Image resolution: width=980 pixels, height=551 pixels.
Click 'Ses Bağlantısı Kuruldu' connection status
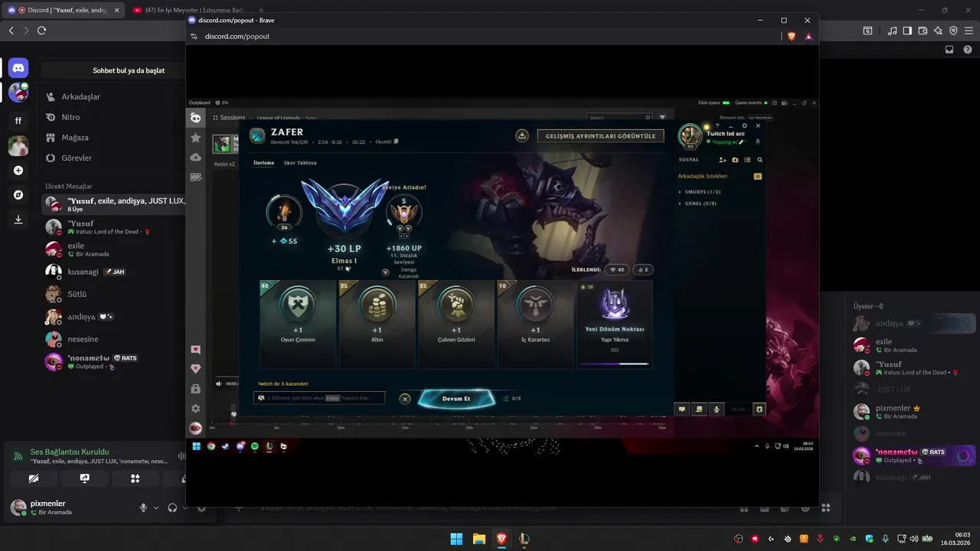[x=70, y=452]
